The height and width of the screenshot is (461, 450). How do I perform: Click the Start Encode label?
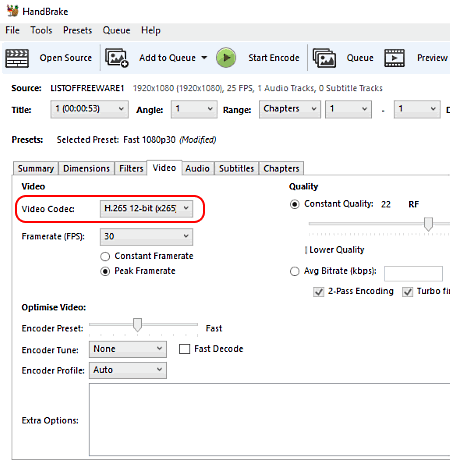point(274,58)
